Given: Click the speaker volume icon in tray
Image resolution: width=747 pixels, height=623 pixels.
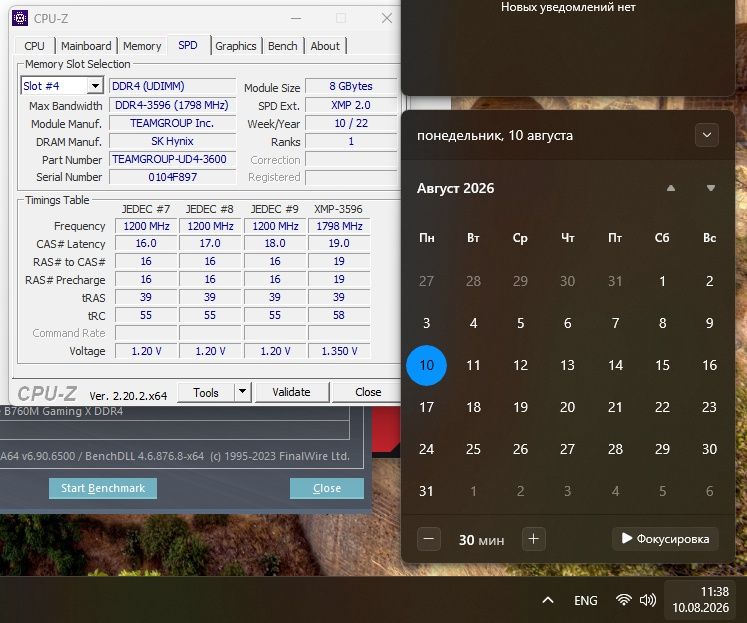Looking at the screenshot, I should click(x=647, y=600).
